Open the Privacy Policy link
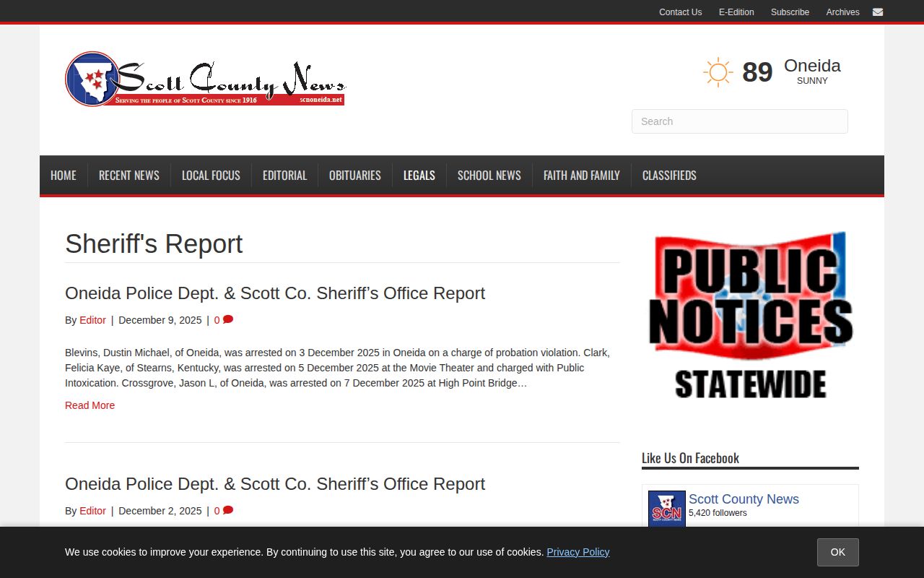The height and width of the screenshot is (578, 924). pyautogui.click(x=577, y=552)
